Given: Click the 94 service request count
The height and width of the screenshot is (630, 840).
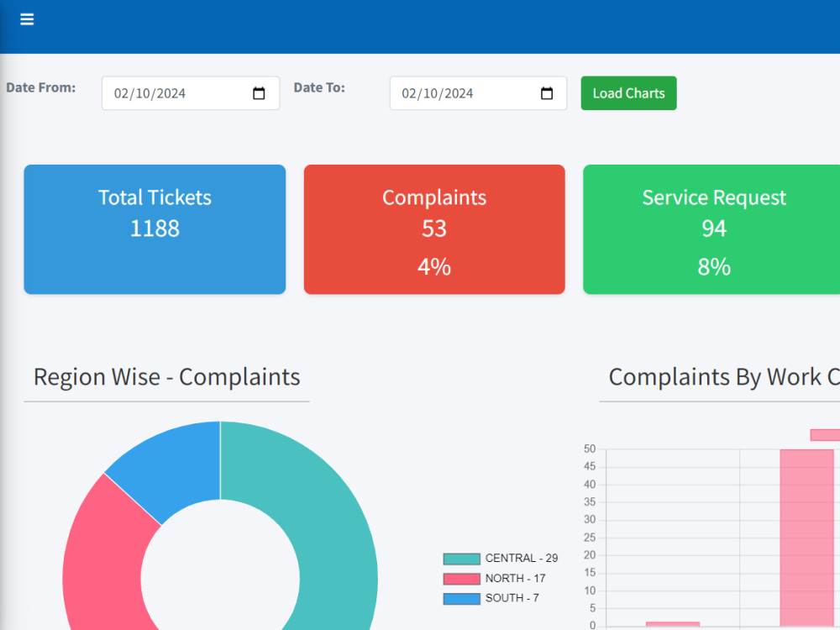Looking at the screenshot, I should [x=714, y=228].
